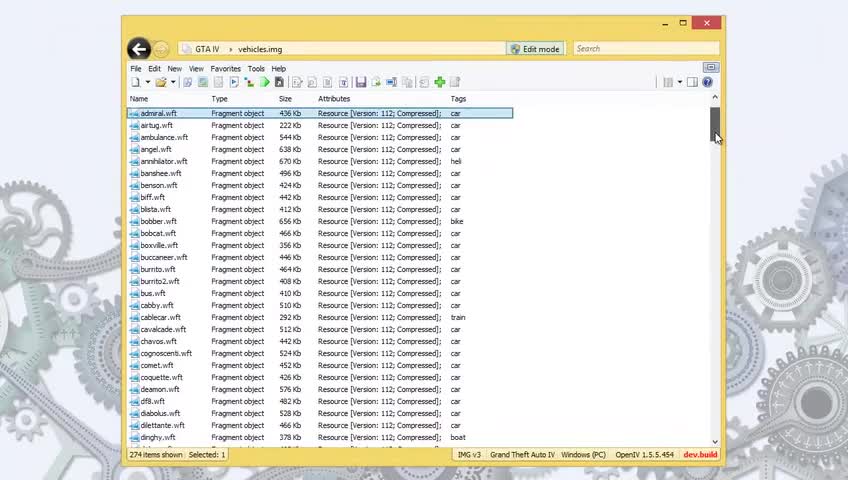This screenshot has height=480, width=848.
Task: Open the Edit menu
Action: pyautogui.click(x=154, y=69)
